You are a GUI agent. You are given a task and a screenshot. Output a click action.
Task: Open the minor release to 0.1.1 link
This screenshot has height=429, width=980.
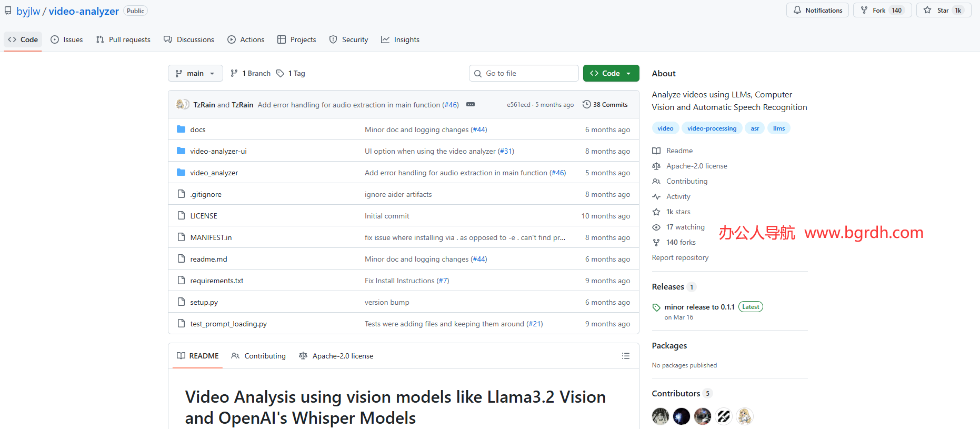click(699, 307)
